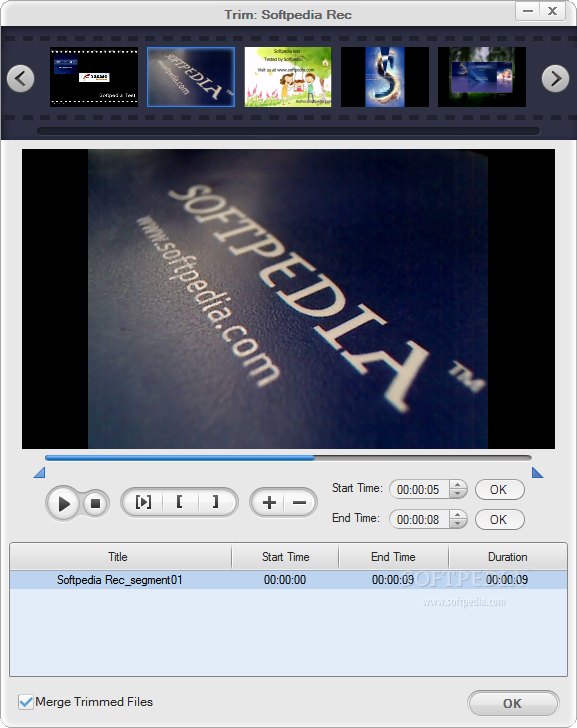This screenshot has width=577, height=728.
Task: Decrease End Time with down arrow
Action: tap(458, 524)
